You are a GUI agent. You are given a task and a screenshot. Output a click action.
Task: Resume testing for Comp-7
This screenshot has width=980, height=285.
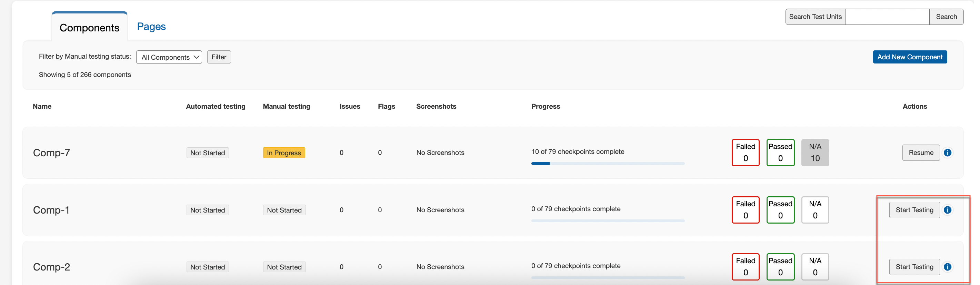pyautogui.click(x=921, y=153)
